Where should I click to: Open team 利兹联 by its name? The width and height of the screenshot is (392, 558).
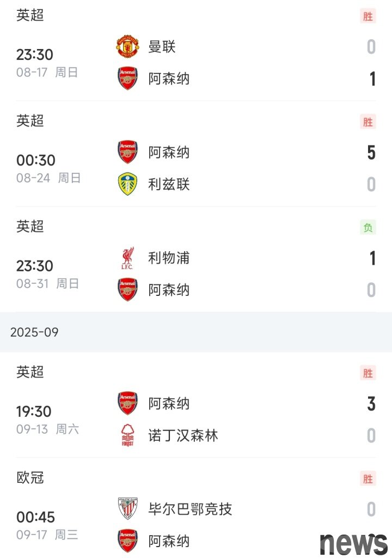(x=169, y=184)
